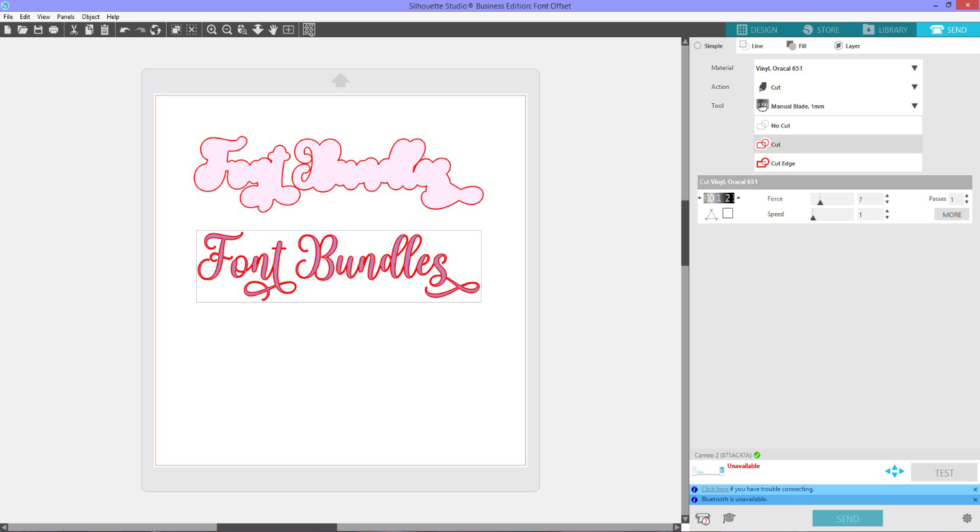Activate the zoom selection tool

coord(242,29)
